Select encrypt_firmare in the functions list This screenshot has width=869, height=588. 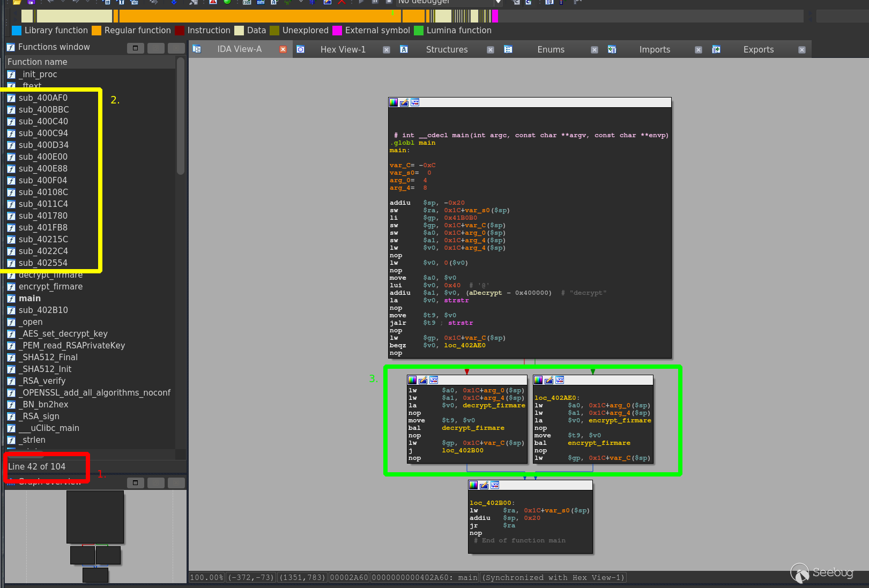(x=50, y=287)
